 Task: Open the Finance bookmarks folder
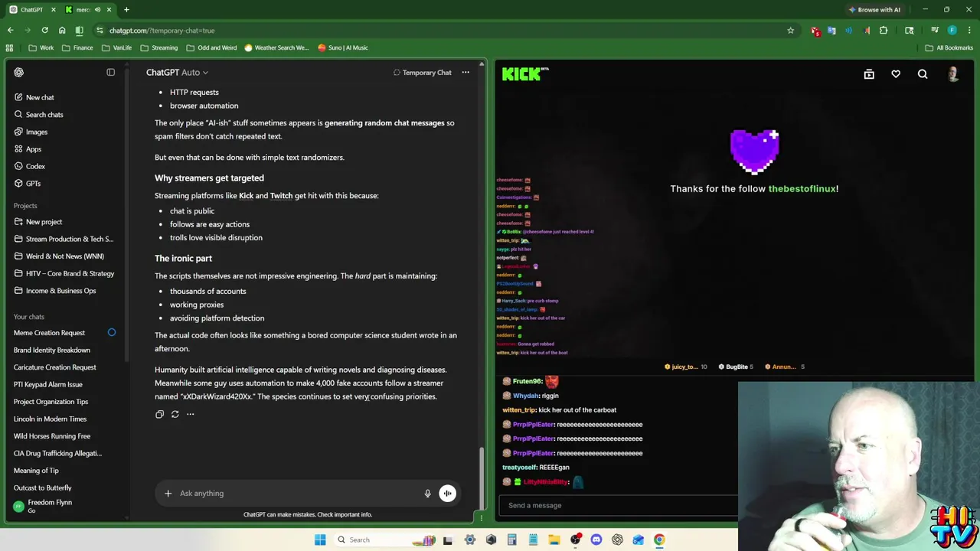click(77, 47)
